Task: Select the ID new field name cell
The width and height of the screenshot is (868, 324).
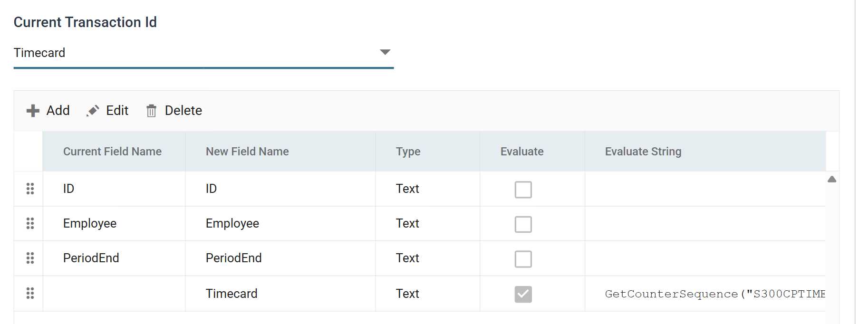Action: 280,189
